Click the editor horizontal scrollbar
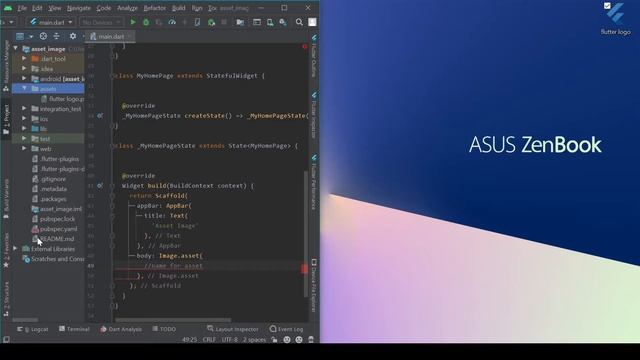This screenshot has width=640, height=360. pyautogui.click(x=173, y=320)
